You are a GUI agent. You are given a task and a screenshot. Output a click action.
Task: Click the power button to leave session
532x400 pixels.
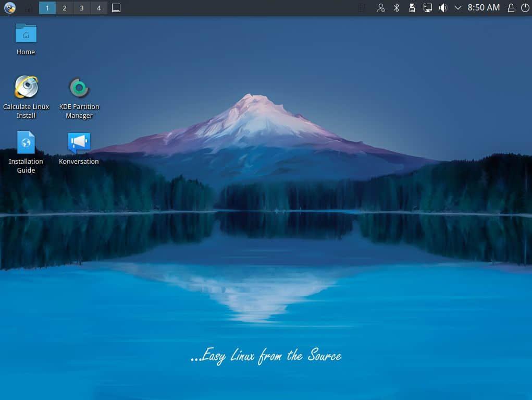[524, 8]
